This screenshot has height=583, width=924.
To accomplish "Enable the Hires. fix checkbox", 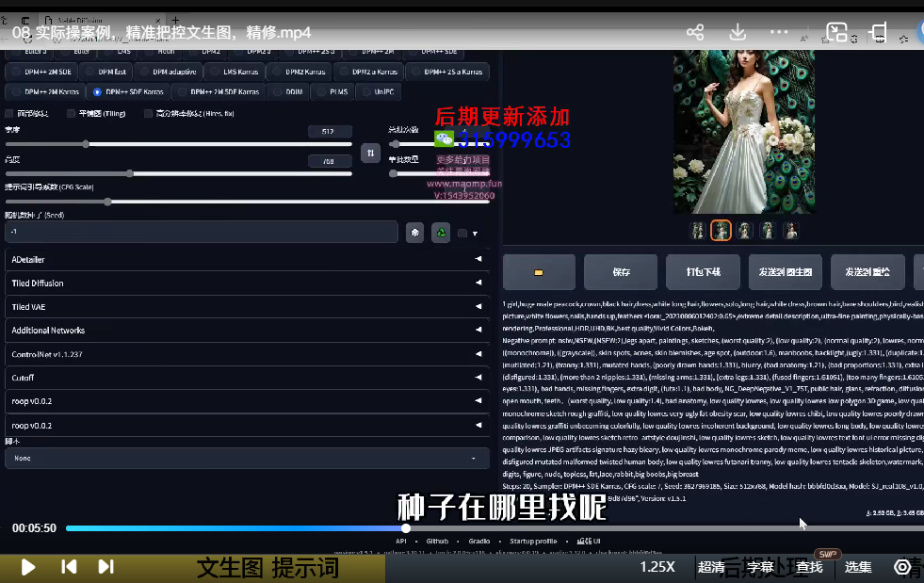I will click(x=148, y=113).
